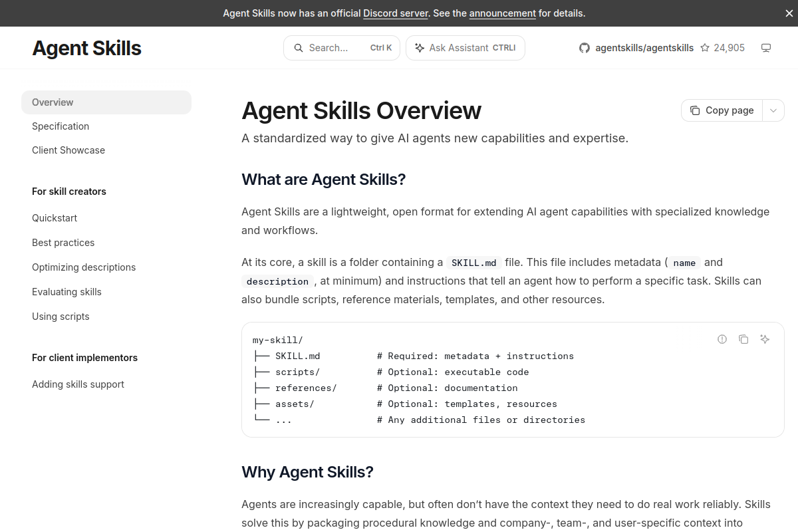This screenshot has width=798, height=532.
Task: Open the Discord server link
Action: [x=395, y=13]
